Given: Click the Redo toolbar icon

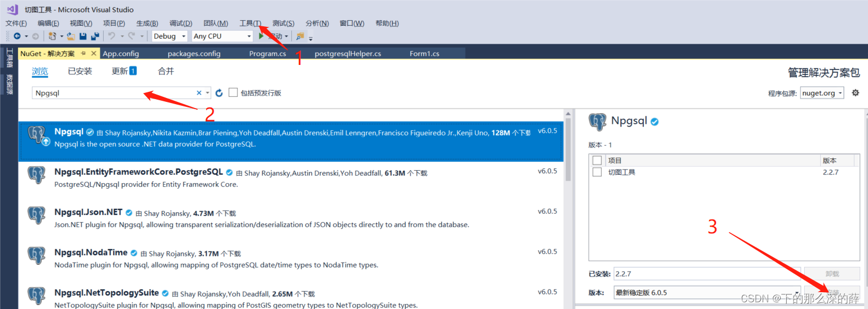Looking at the screenshot, I should pos(131,36).
